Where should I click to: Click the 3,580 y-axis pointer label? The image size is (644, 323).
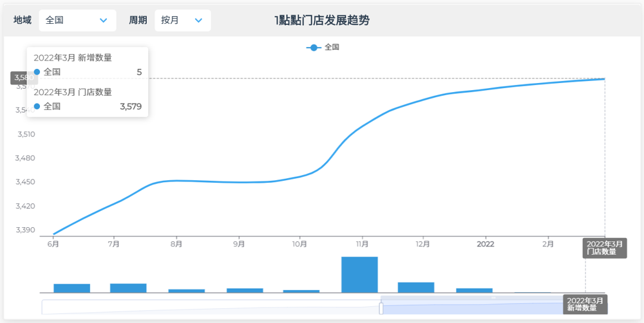coord(24,78)
